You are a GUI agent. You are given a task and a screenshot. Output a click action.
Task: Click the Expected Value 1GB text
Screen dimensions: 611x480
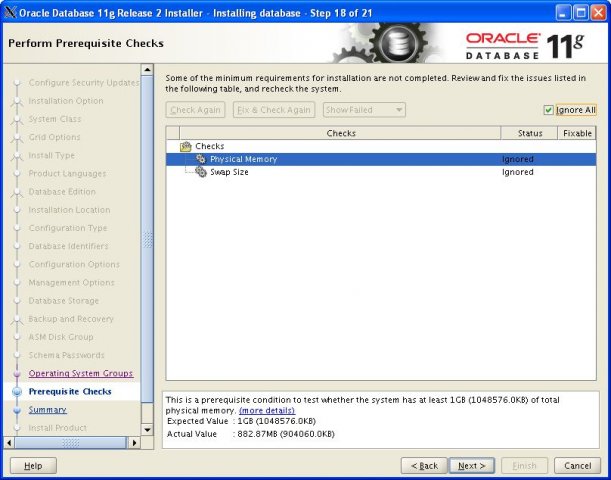277,421
